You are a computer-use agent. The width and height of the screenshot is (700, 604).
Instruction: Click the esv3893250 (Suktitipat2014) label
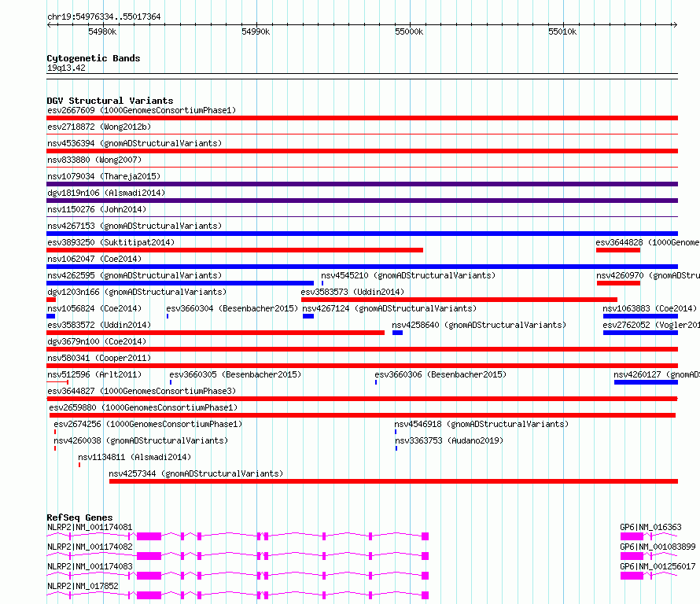point(111,242)
